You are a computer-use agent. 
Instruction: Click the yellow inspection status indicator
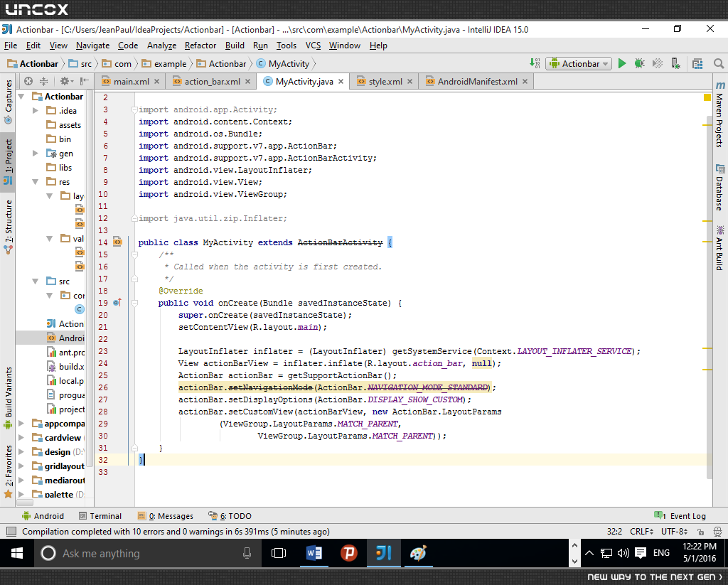click(x=707, y=97)
